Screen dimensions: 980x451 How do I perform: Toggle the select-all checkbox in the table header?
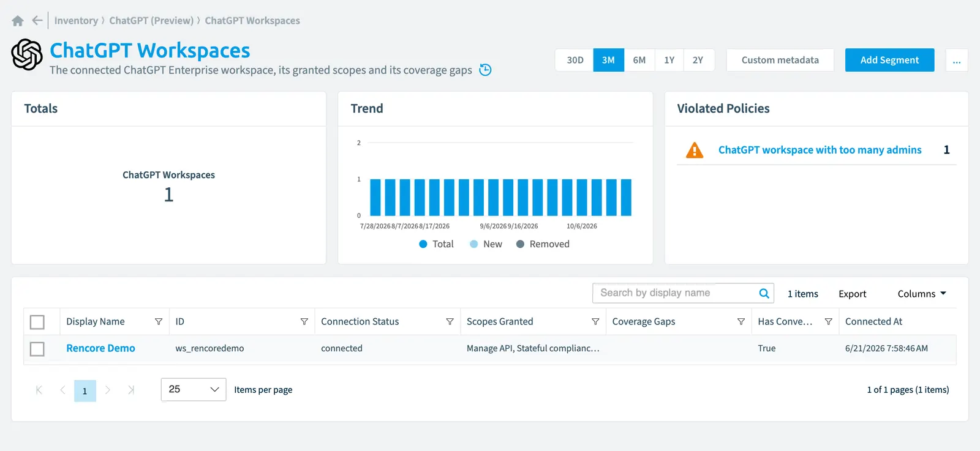click(x=37, y=322)
